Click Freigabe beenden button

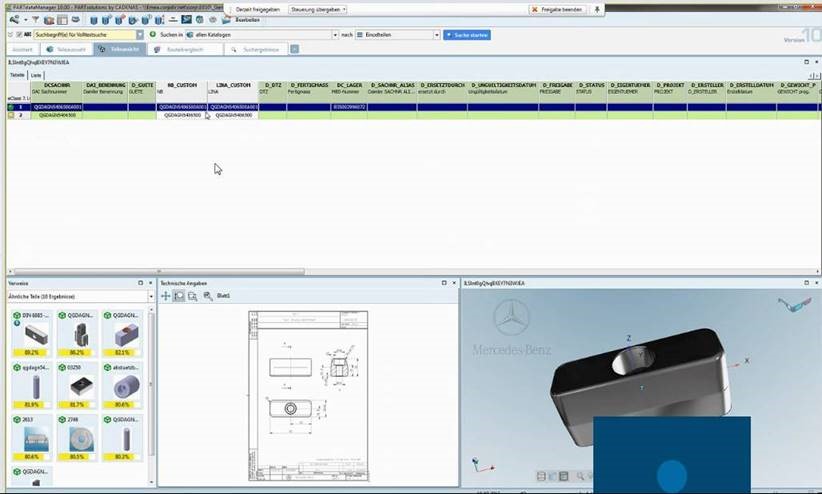pos(560,9)
